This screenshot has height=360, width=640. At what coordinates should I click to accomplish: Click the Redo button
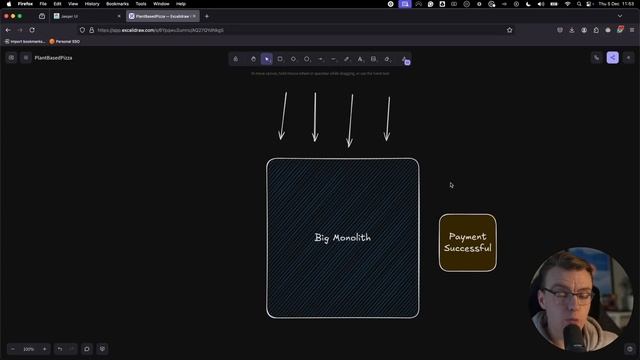(71, 349)
